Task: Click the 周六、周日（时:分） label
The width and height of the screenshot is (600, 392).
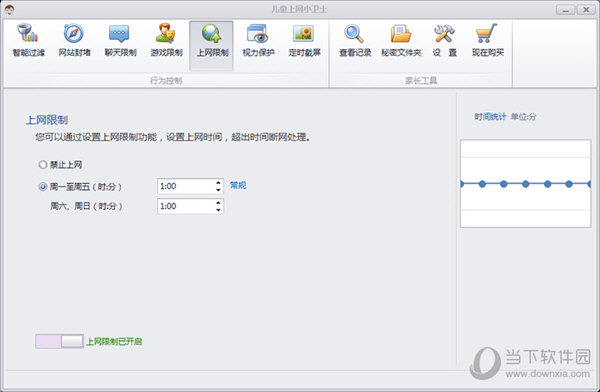Action: coord(86,206)
